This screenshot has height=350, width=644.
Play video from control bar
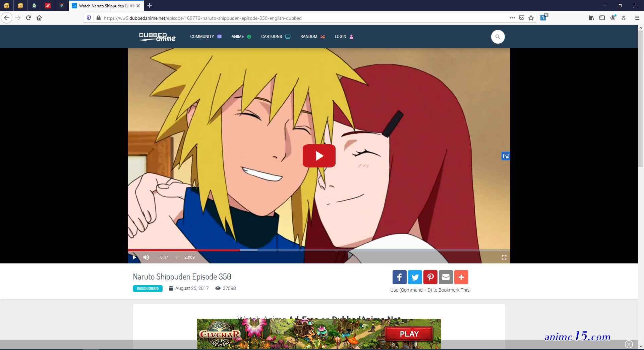tap(134, 257)
